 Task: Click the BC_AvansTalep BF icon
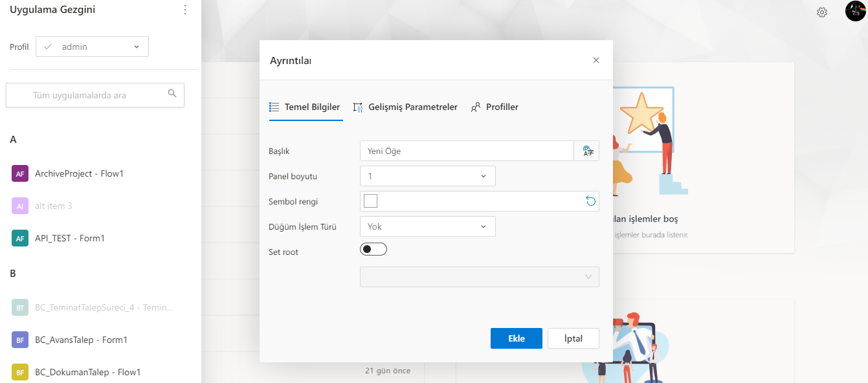(x=20, y=340)
